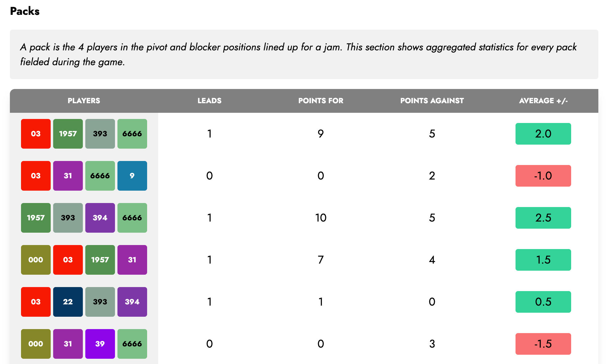Click the 10 points for value
607x364 pixels.
(321, 218)
